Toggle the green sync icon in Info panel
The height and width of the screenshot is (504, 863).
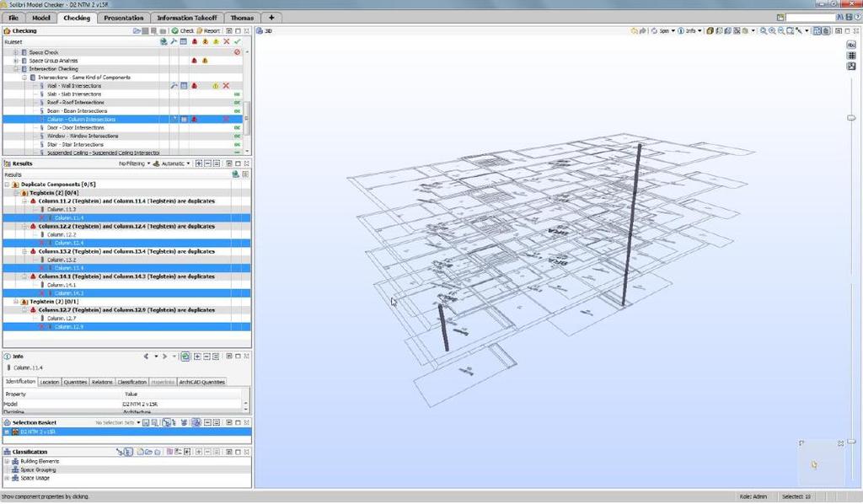185,357
